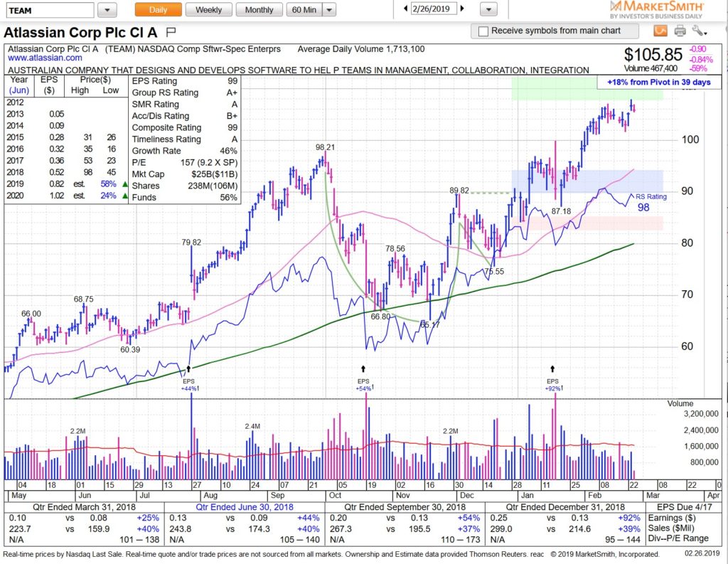Click the EPS +54% earnings marker arrow
This screenshot has width=728, height=564.
(x=363, y=369)
